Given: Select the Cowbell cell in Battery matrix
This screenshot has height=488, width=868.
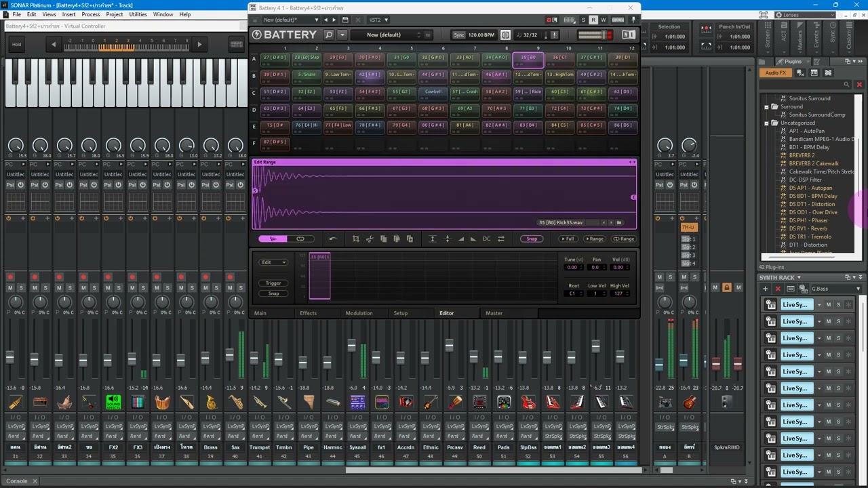Looking at the screenshot, I should pos(433,92).
